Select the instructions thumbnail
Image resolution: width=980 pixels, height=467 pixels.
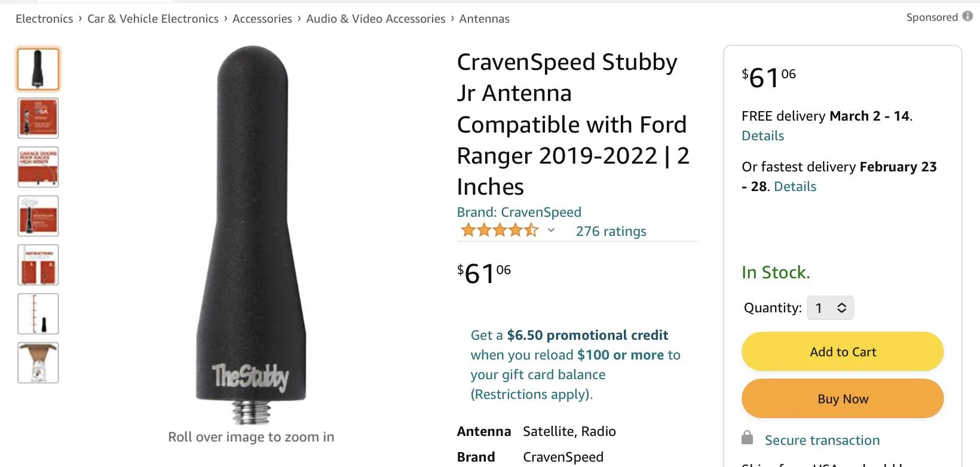click(x=38, y=265)
